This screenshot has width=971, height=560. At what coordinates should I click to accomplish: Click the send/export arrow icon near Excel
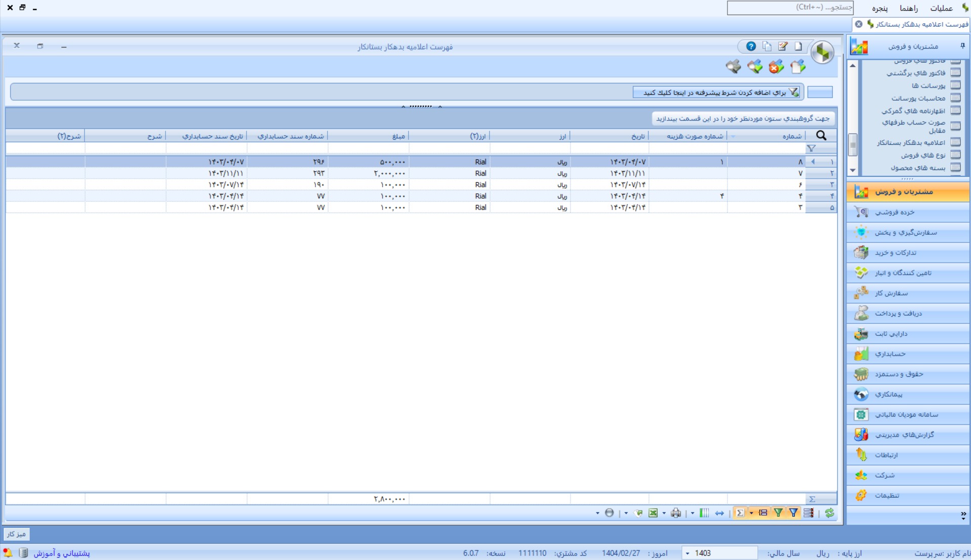[x=638, y=513]
